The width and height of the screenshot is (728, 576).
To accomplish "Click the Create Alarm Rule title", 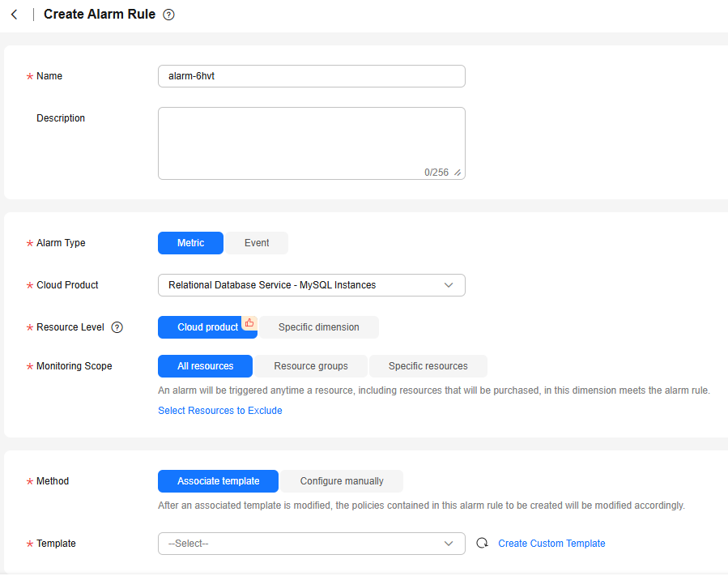I will pyautogui.click(x=100, y=15).
